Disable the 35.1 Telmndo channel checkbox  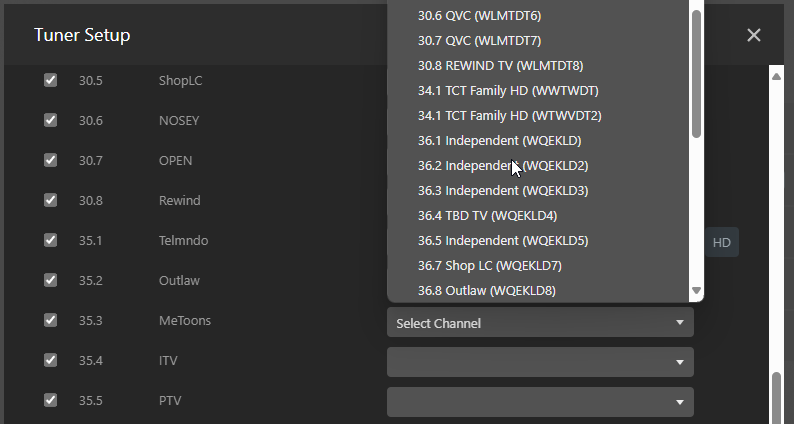(x=50, y=240)
